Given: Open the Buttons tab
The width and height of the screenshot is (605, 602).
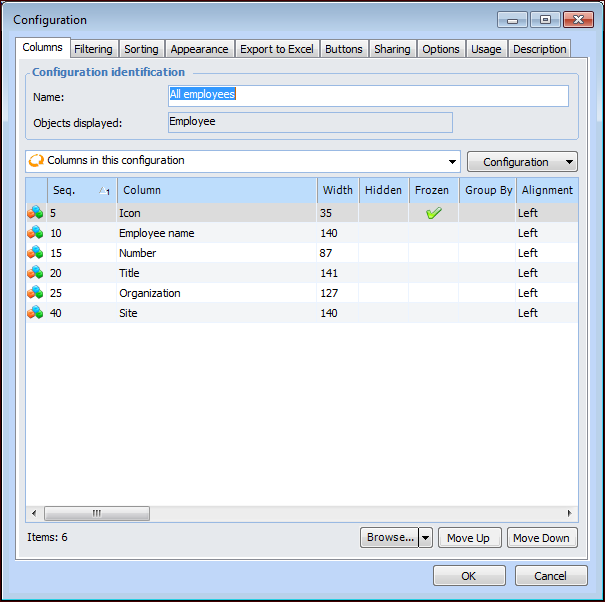Looking at the screenshot, I should coord(344,49).
